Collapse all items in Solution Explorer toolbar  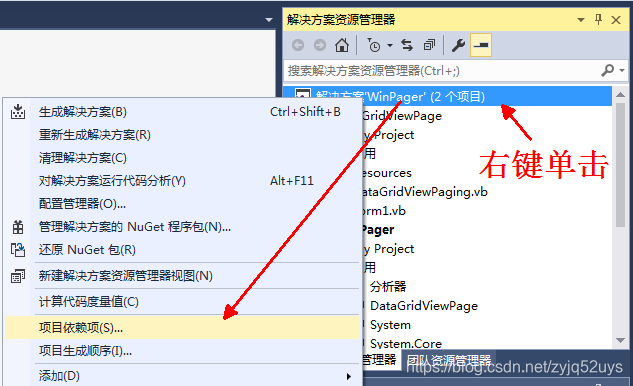click(x=429, y=45)
